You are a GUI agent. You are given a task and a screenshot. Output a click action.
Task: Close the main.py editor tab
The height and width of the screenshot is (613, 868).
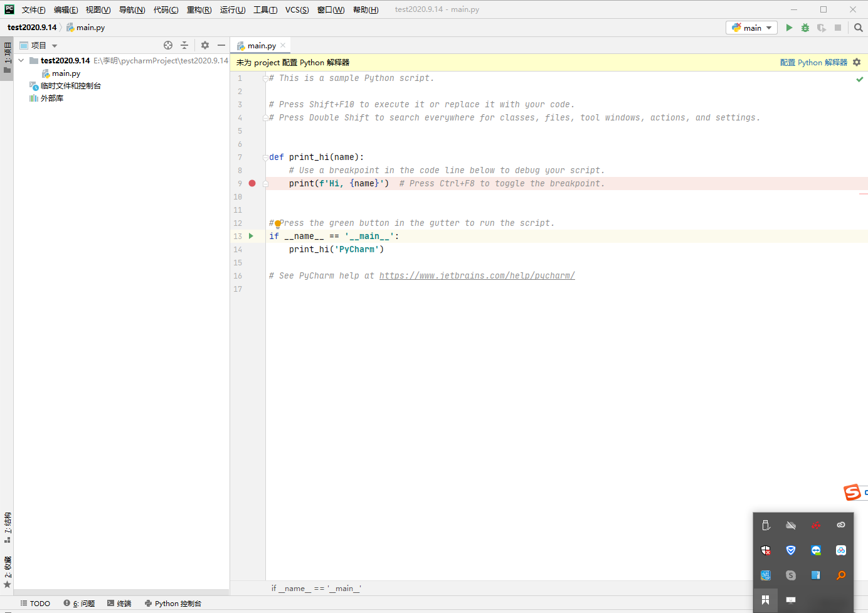pos(283,45)
